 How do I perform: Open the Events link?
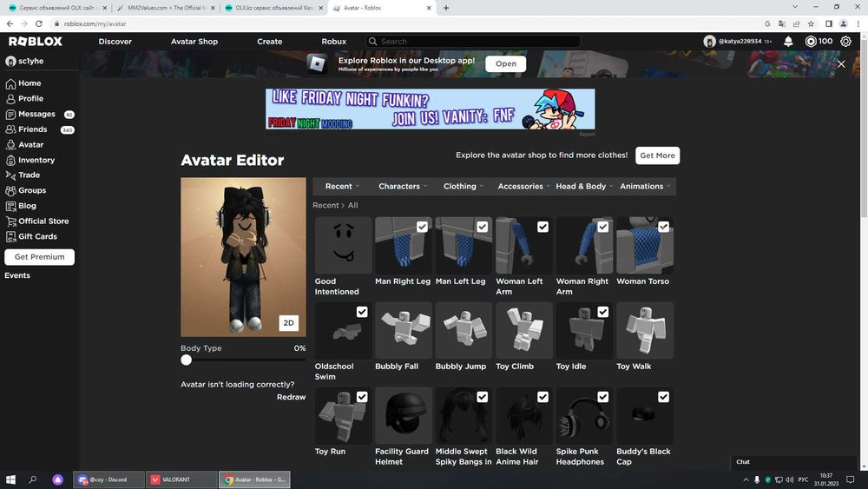tap(17, 275)
